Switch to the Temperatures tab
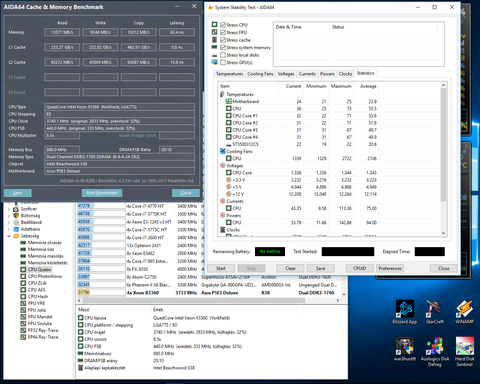 pyautogui.click(x=229, y=74)
